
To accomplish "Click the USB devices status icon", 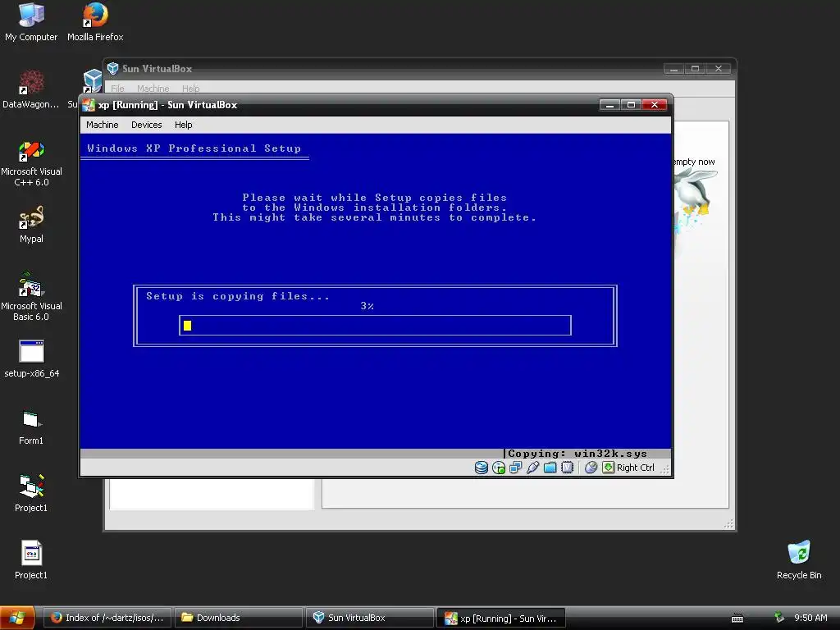I will coord(532,468).
